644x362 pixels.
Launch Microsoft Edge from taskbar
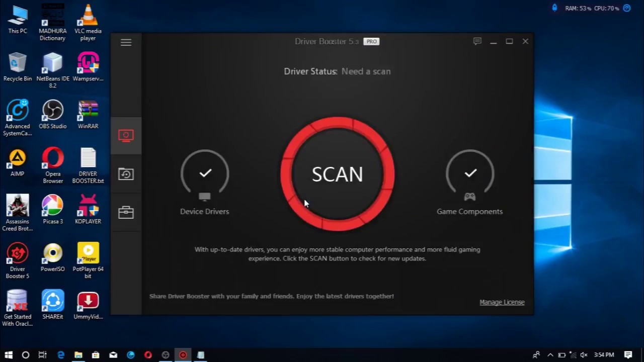(61, 355)
